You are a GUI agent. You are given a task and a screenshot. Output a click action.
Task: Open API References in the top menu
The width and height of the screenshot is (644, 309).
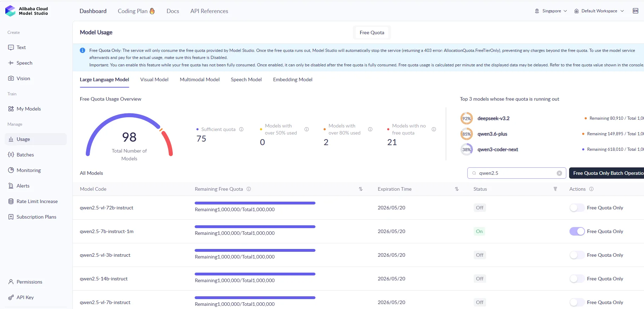(209, 11)
